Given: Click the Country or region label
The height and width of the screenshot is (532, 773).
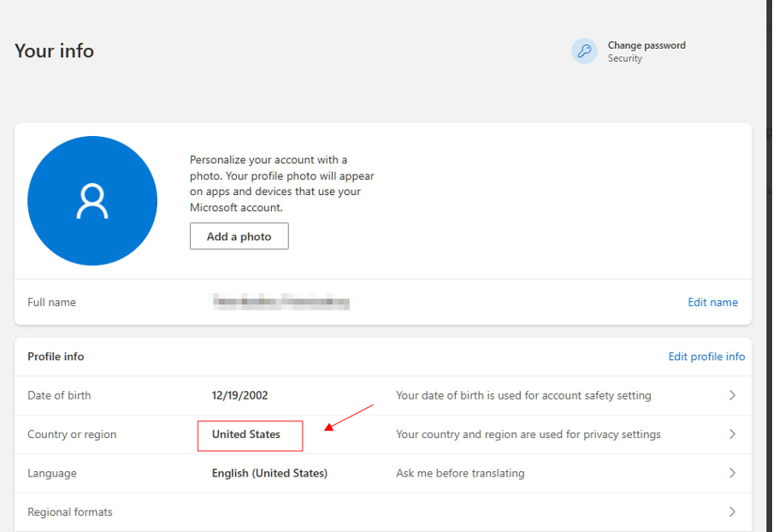Looking at the screenshot, I should pos(72,434).
